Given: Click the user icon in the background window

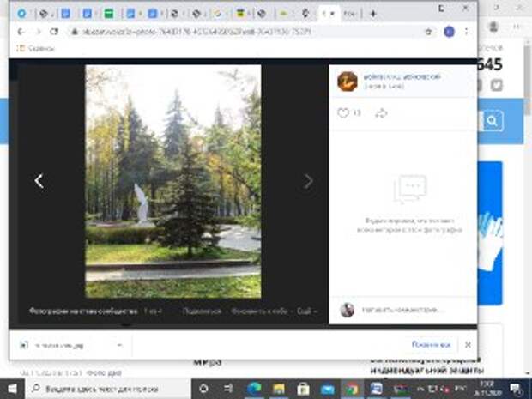Looking at the screenshot, I should [x=493, y=27].
